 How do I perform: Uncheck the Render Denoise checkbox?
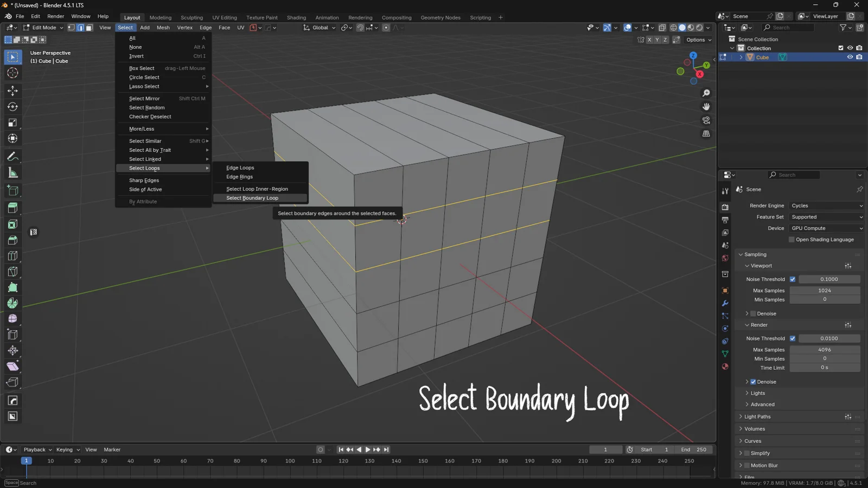click(x=753, y=382)
